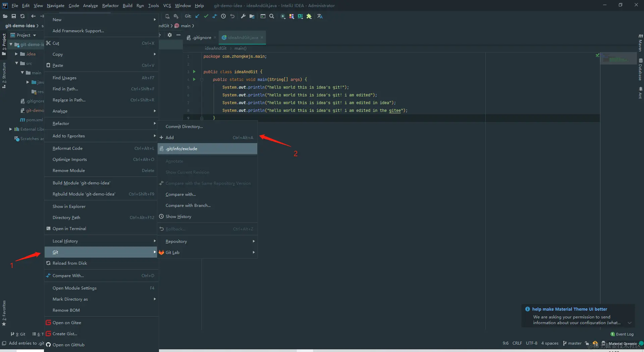Close the ideaAndGit.java tab

tap(262, 38)
